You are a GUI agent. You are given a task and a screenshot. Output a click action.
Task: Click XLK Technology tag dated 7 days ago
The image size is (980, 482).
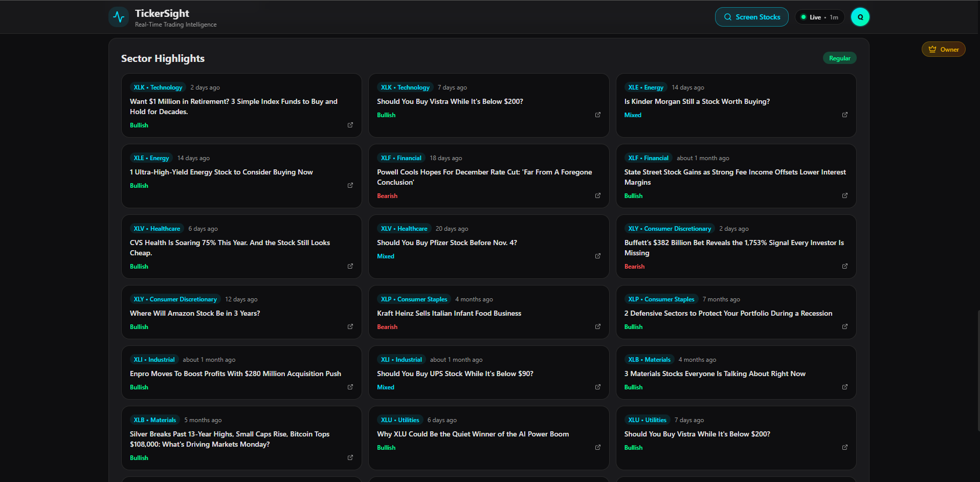tap(405, 87)
